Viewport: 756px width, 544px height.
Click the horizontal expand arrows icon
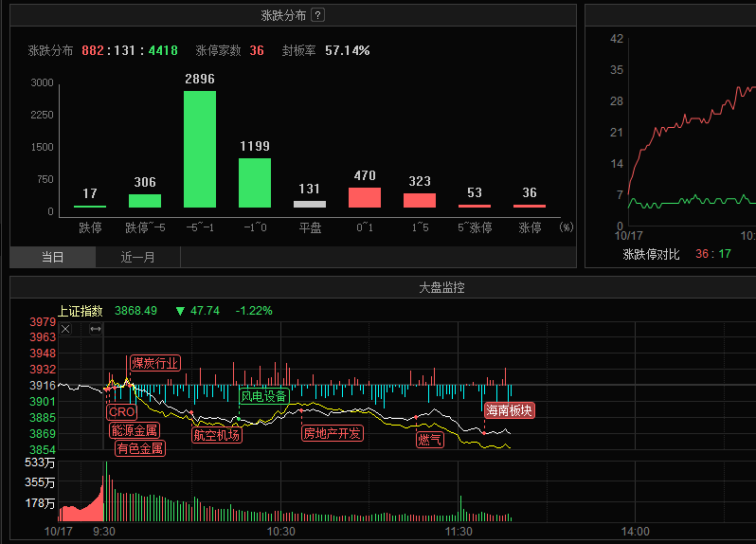click(96, 329)
